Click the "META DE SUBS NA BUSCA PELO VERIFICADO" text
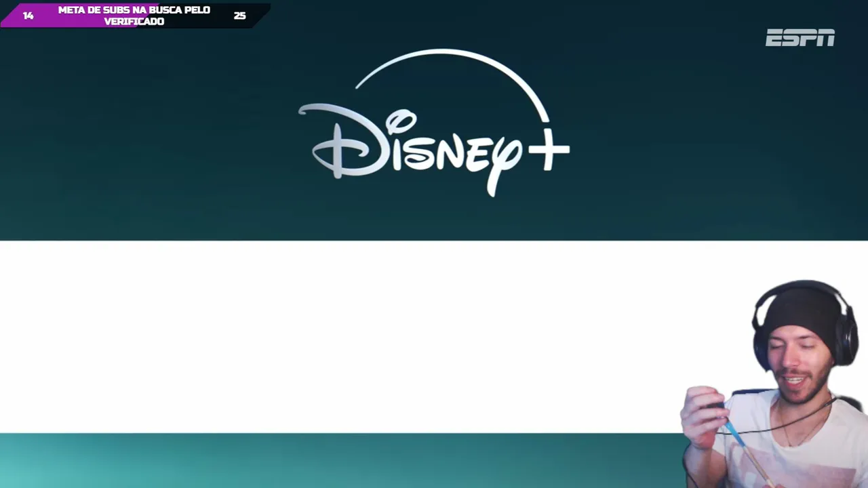 tap(134, 16)
